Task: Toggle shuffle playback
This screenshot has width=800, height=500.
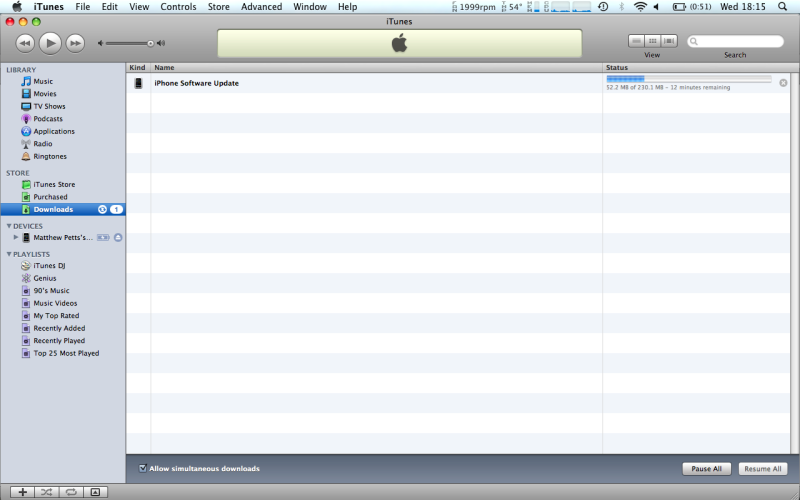Action: 46,492
